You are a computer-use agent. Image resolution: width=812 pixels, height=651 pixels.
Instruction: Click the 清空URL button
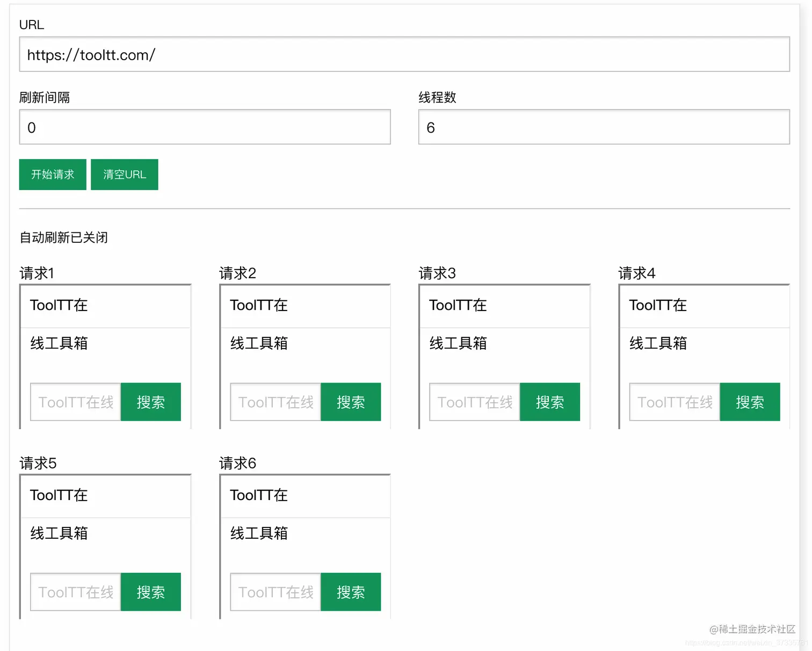(x=125, y=175)
